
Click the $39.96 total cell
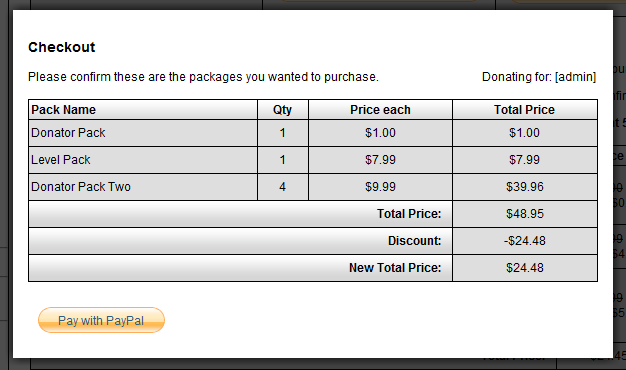[x=525, y=187]
